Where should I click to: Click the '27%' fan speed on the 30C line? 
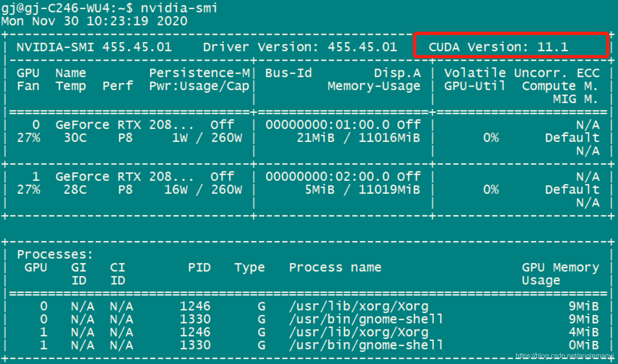point(28,137)
